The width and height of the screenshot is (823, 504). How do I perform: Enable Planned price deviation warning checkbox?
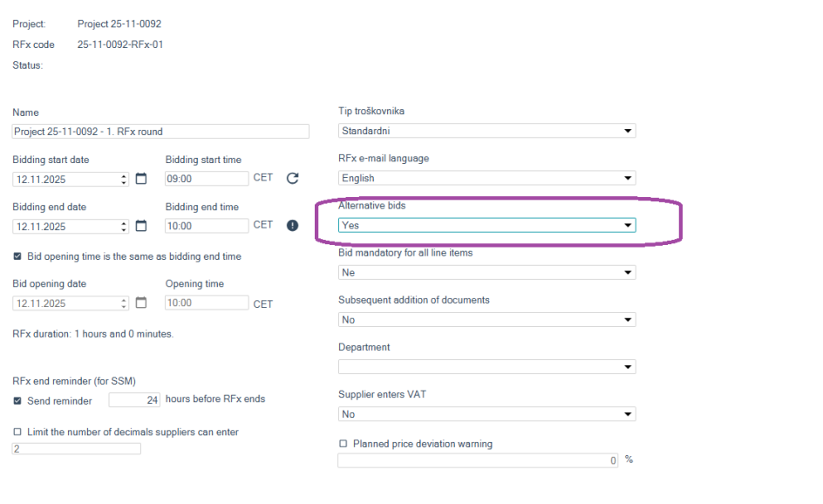[343, 444]
